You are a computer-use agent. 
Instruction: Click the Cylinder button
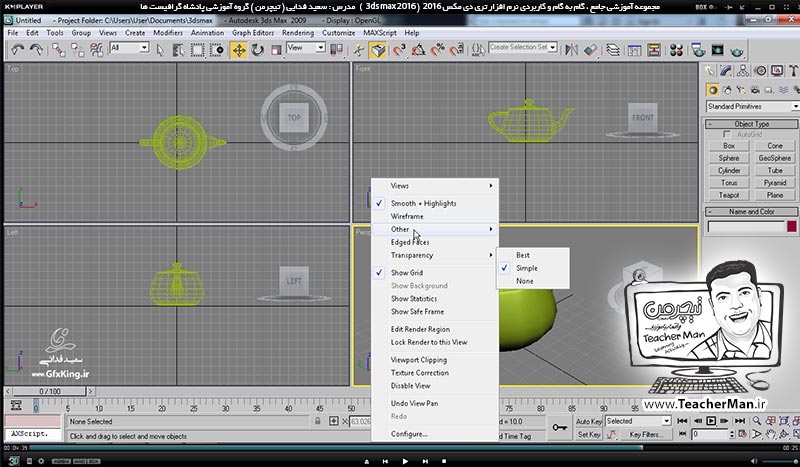pyautogui.click(x=729, y=170)
